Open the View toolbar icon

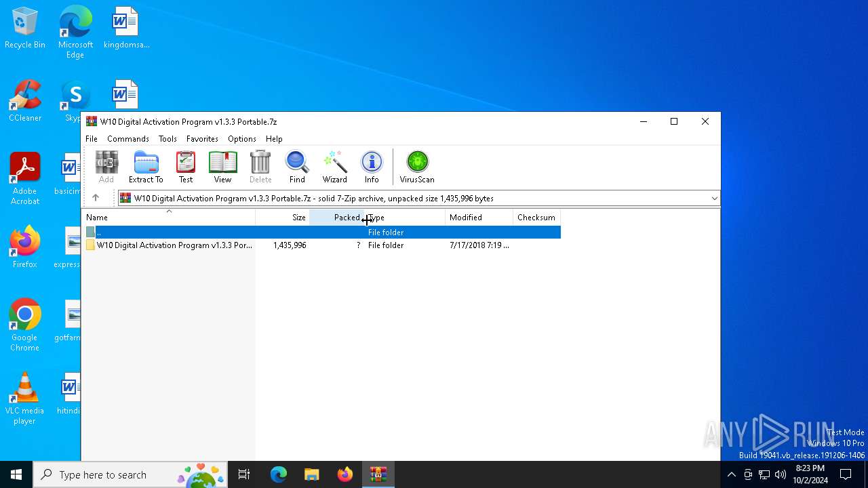coord(222,167)
